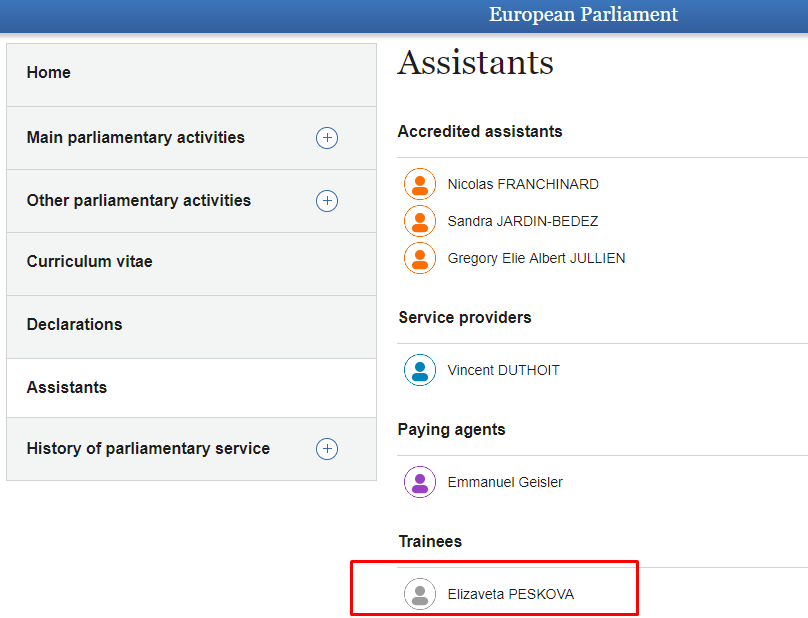Click the name Sandra JARDIN-BEDEZ
This screenshot has width=808, height=618.
coord(523,221)
